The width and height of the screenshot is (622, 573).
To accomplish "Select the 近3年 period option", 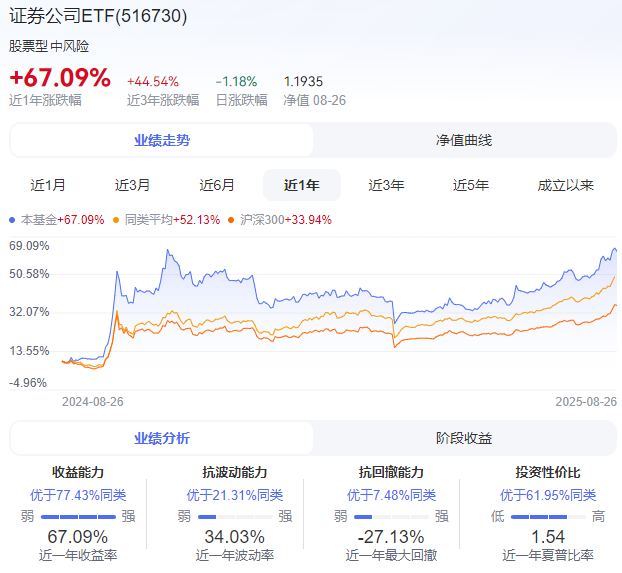I will (x=386, y=185).
